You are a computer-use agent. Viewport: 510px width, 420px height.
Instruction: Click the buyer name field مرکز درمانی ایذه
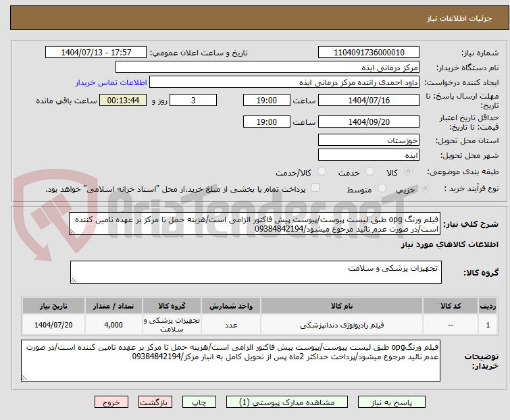pos(267,68)
